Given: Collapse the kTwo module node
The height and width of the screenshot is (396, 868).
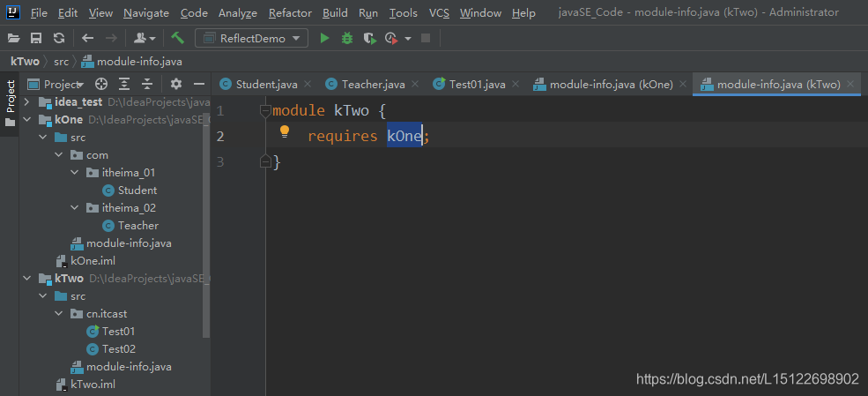Looking at the screenshot, I should point(26,278).
